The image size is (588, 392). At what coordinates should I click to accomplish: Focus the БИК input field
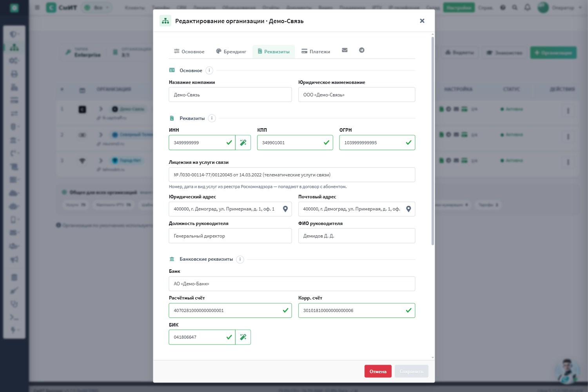click(x=202, y=337)
